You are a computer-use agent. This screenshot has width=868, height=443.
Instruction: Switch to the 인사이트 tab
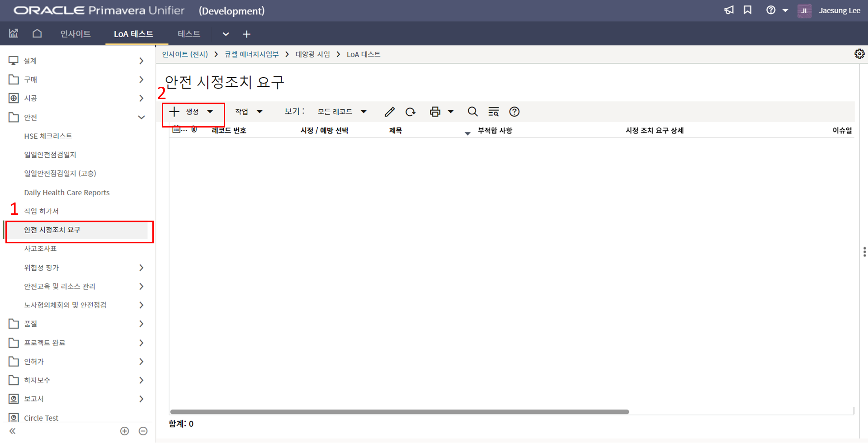pyautogui.click(x=75, y=34)
